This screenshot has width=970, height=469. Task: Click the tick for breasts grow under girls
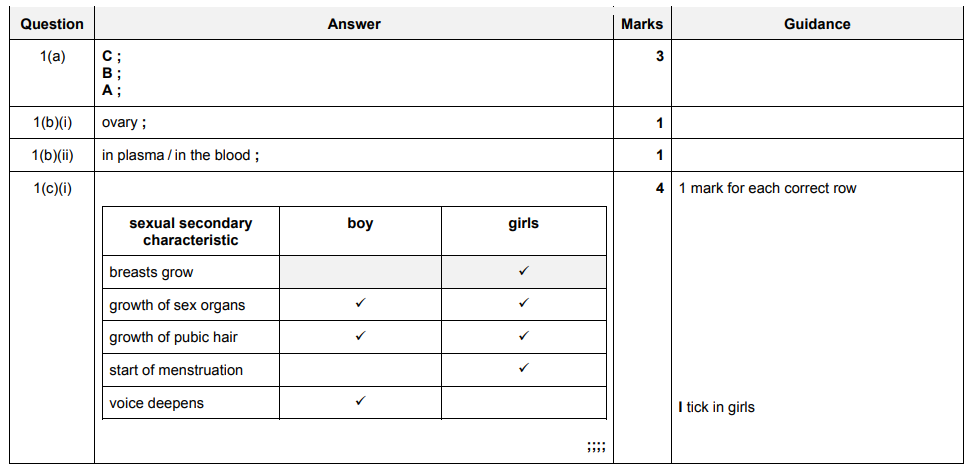point(523,271)
